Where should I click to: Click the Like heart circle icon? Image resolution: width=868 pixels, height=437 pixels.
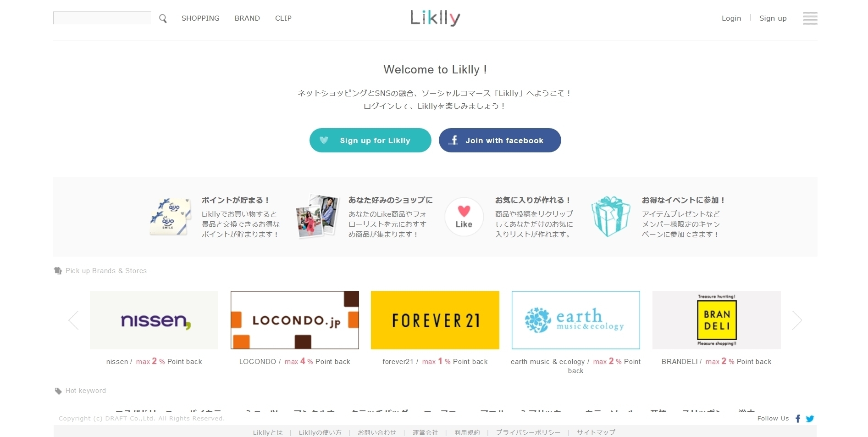(x=464, y=217)
